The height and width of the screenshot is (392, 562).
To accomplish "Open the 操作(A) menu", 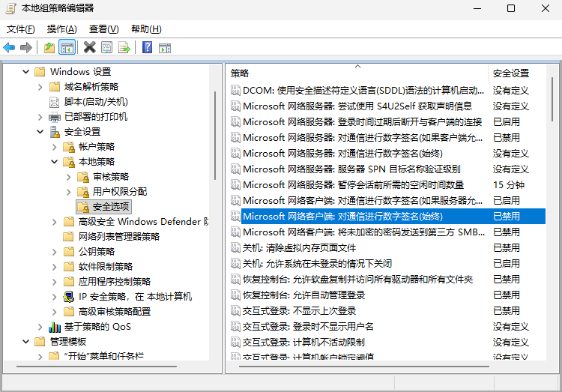I will pos(61,29).
